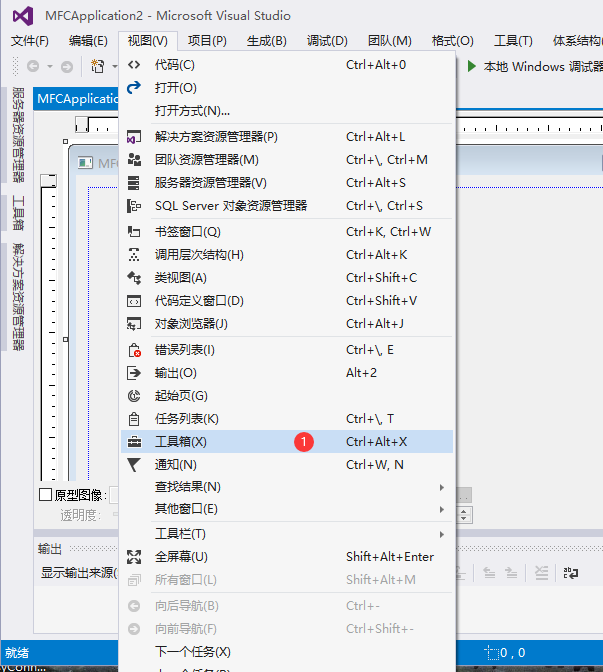Image resolution: width=603 pixels, height=672 pixels.
Task: Open the 生成(B) menu
Action: tap(267, 41)
